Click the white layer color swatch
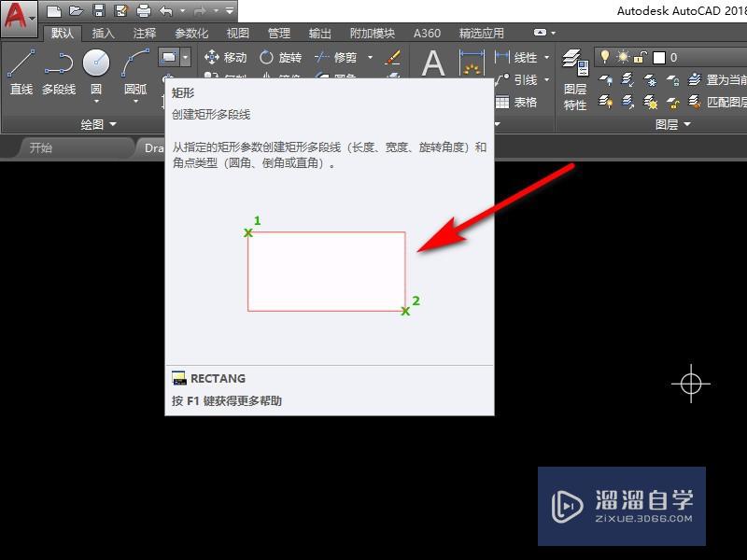This screenshot has width=747, height=560. pyautogui.click(x=659, y=57)
